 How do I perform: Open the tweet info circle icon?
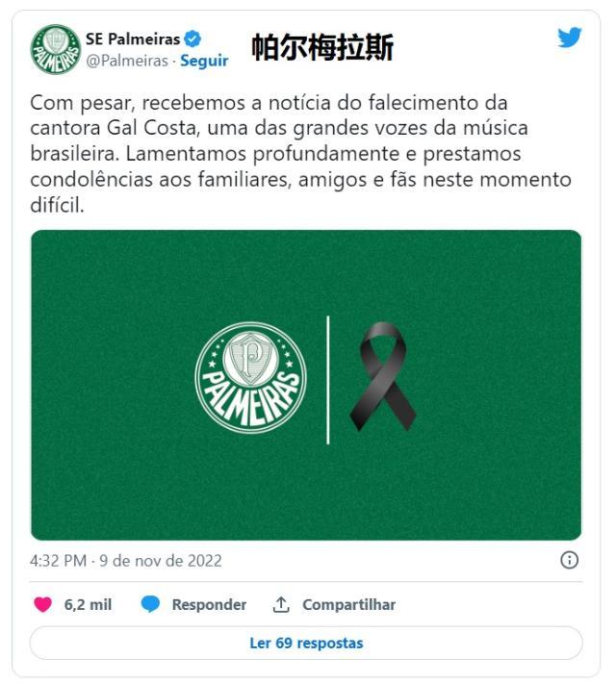tap(569, 560)
